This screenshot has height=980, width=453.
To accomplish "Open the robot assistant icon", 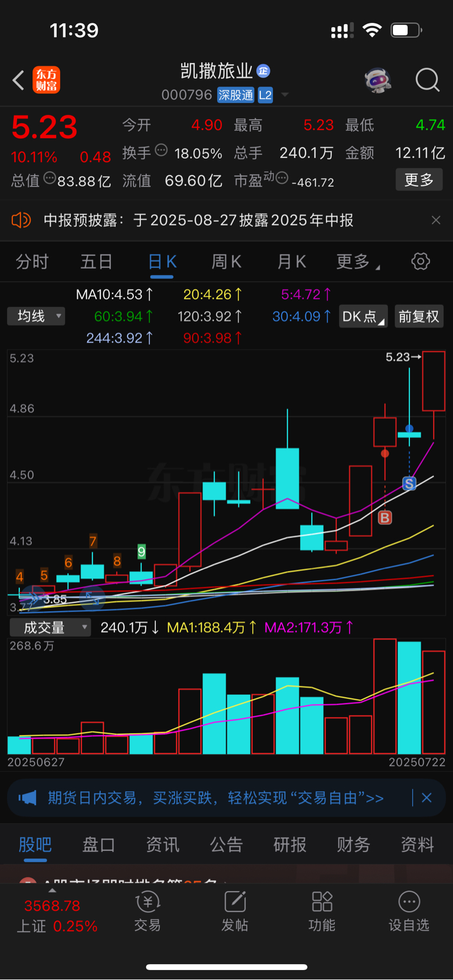I will click(378, 80).
